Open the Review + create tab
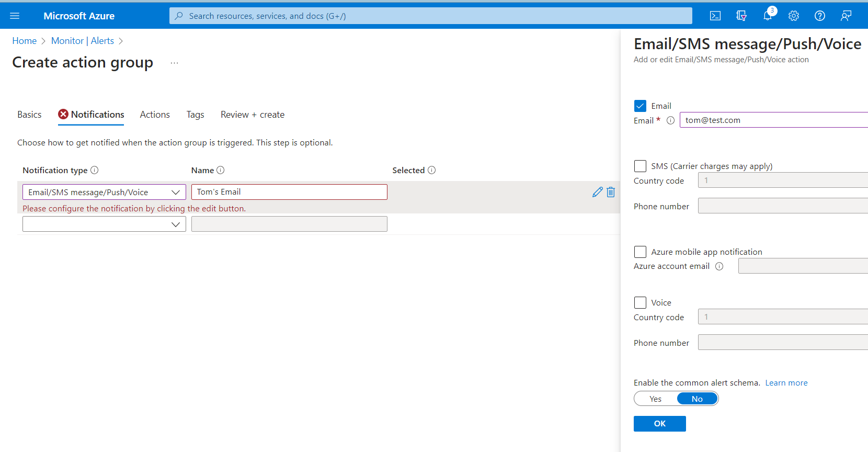 point(253,115)
